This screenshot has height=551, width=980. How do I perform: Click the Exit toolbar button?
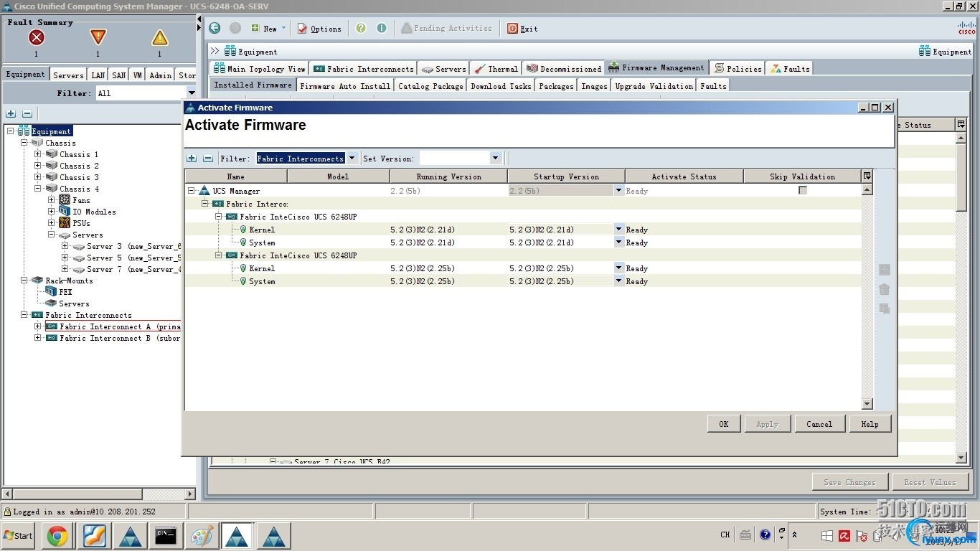[522, 29]
